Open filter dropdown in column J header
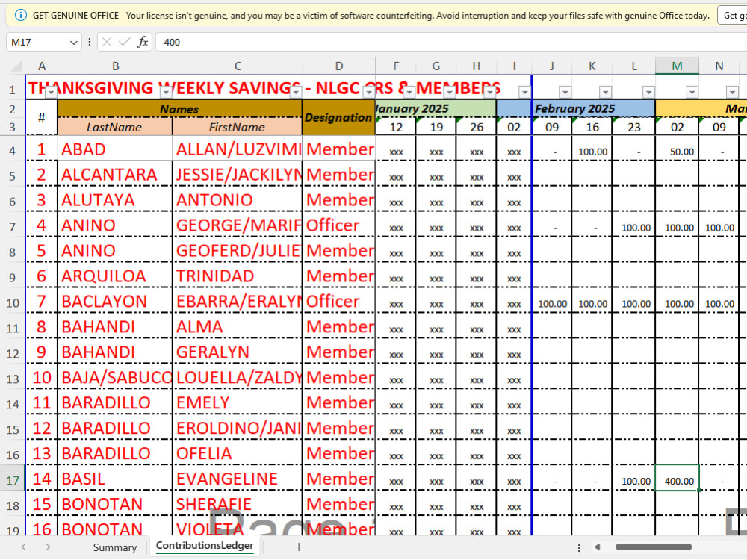This screenshot has height=560, width=747. (565, 91)
